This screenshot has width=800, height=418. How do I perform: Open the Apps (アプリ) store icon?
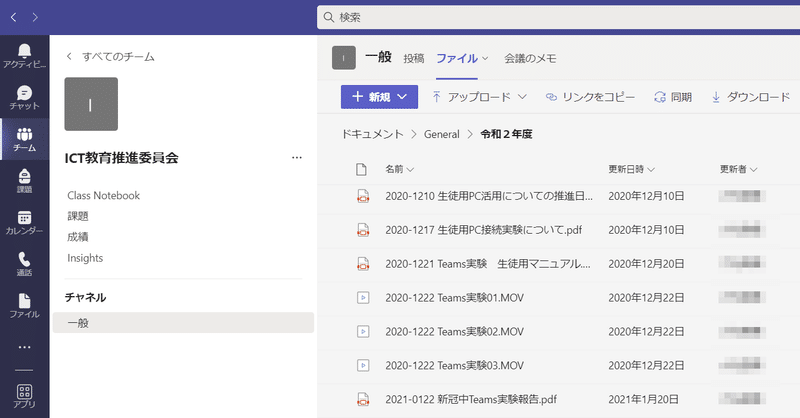[x=24, y=396]
